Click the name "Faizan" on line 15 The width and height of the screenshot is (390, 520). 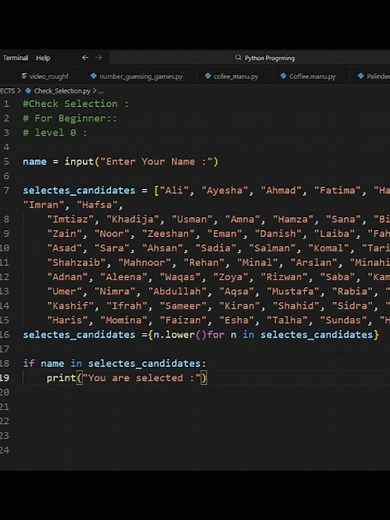[x=183, y=320]
